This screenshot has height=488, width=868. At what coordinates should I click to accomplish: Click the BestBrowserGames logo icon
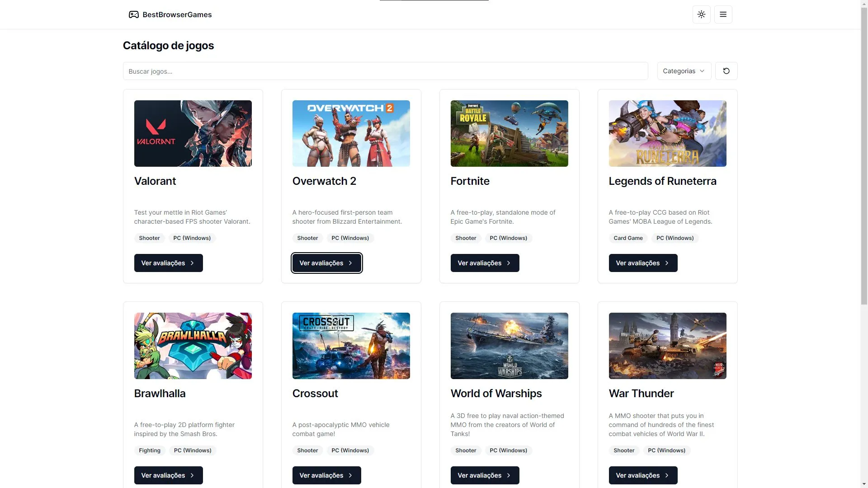pyautogui.click(x=133, y=14)
